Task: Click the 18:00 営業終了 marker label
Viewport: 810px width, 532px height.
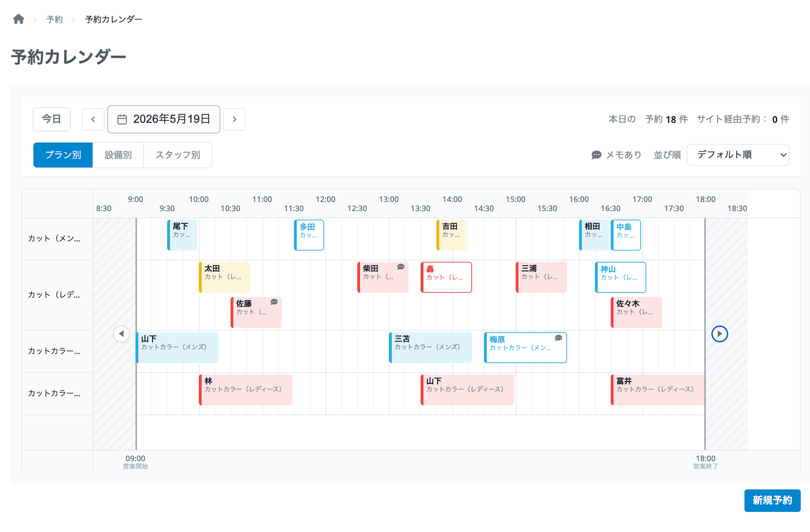Action: point(705,462)
